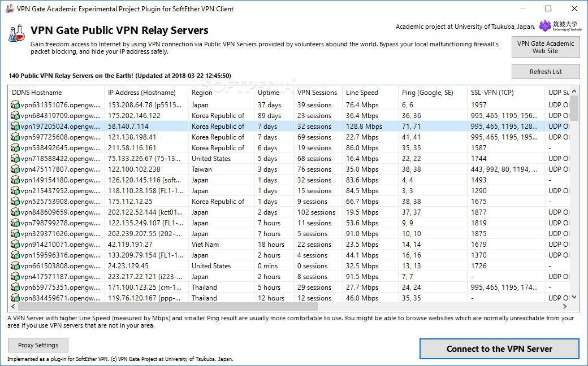Click the list's scroll up arrow
This screenshot has height=366, width=588.
click(x=574, y=91)
